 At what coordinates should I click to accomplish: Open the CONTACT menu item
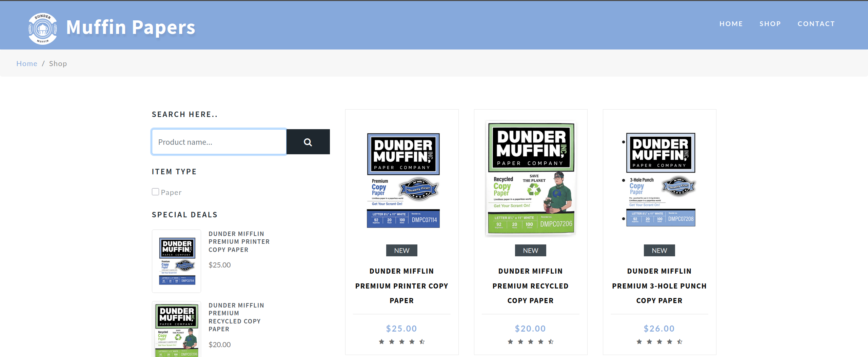click(x=816, y=24)
